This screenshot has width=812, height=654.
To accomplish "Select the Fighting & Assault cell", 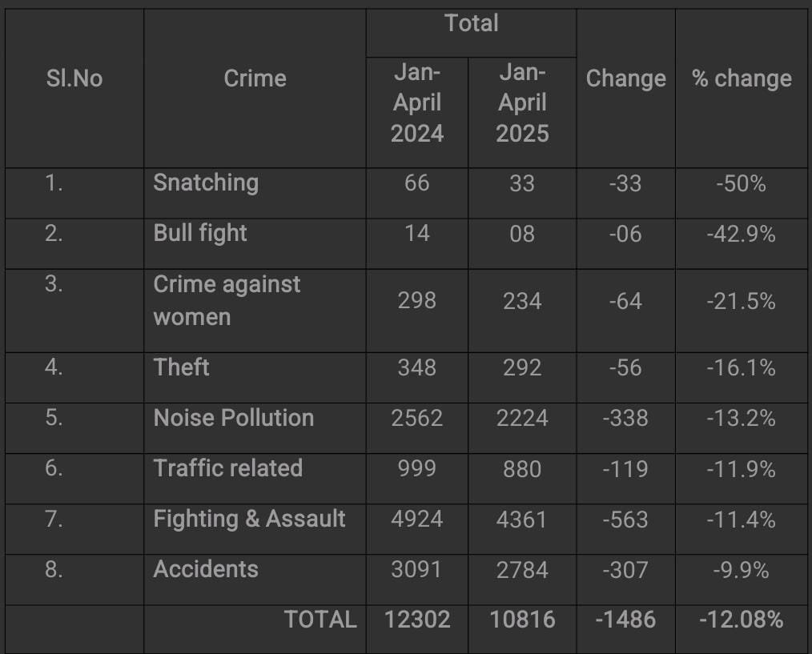I will [250, 519].
